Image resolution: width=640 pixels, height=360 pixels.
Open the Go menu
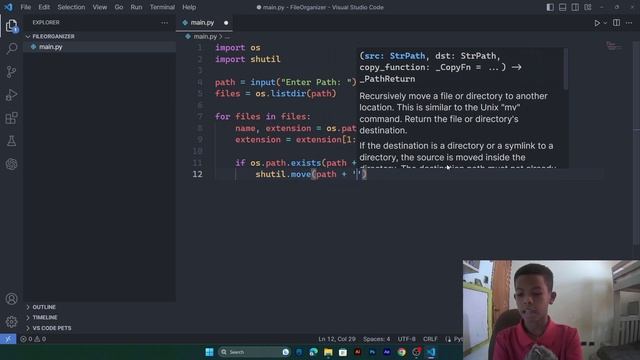119,7
